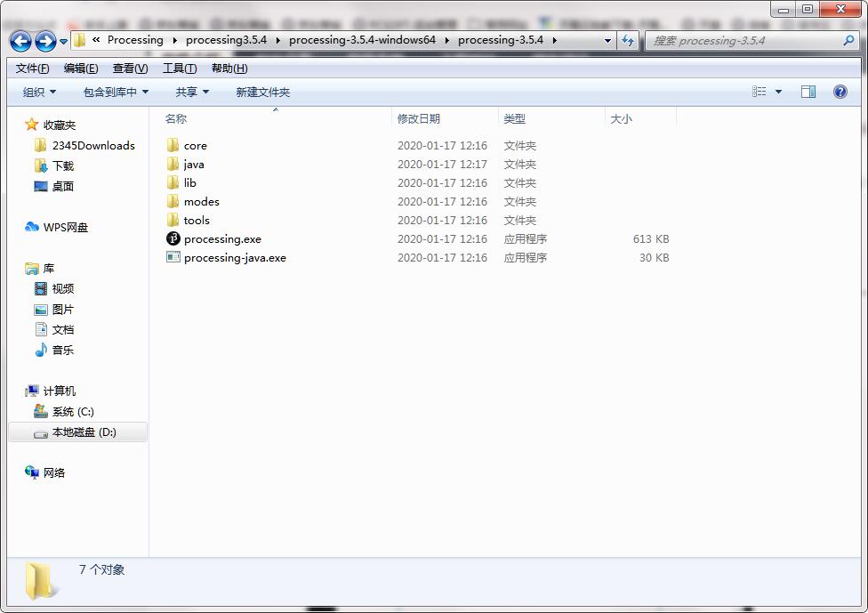Select the core folder icon

[x=173, y=145]
